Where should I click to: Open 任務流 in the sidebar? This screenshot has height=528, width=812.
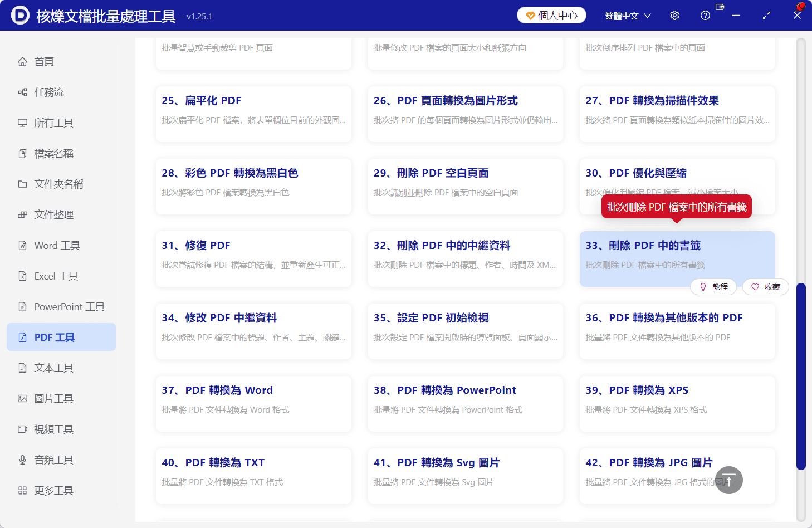point(61,92)
